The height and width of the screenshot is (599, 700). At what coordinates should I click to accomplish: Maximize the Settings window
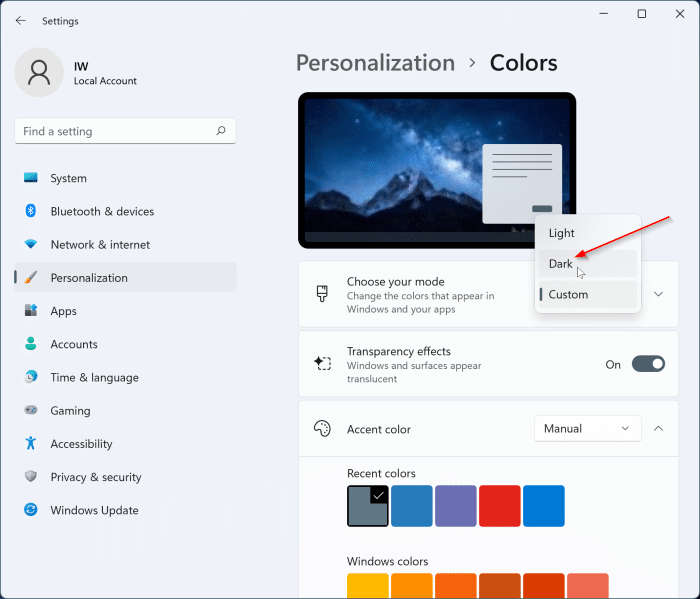tap(642, 14)
